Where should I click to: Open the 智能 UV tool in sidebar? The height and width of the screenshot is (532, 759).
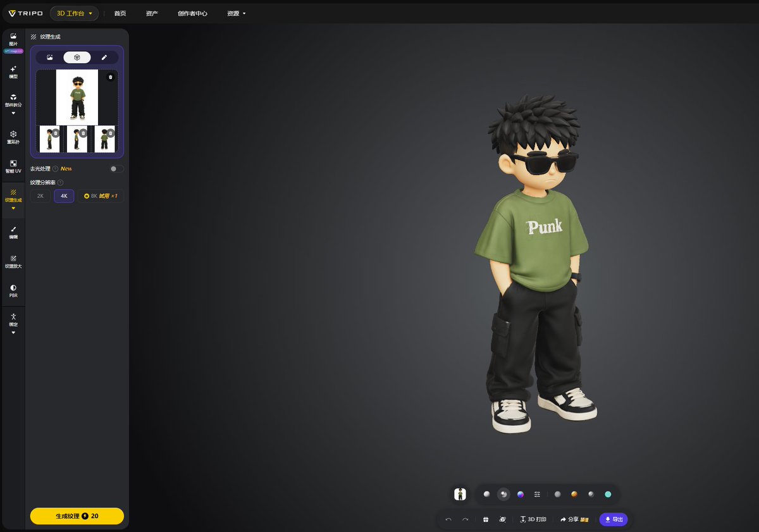(13, 166)
